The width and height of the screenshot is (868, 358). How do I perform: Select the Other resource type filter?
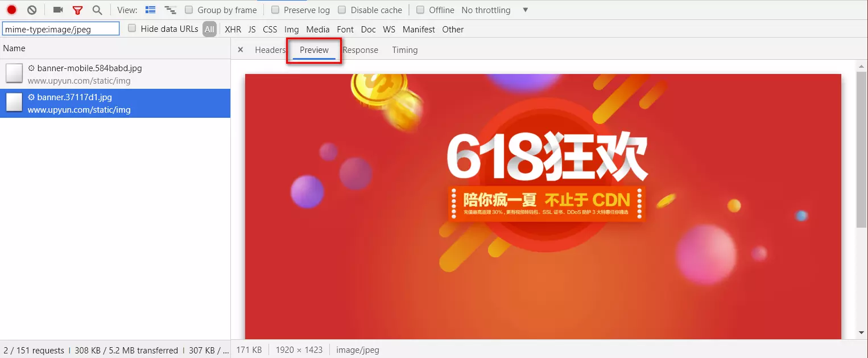pos(453,30)
